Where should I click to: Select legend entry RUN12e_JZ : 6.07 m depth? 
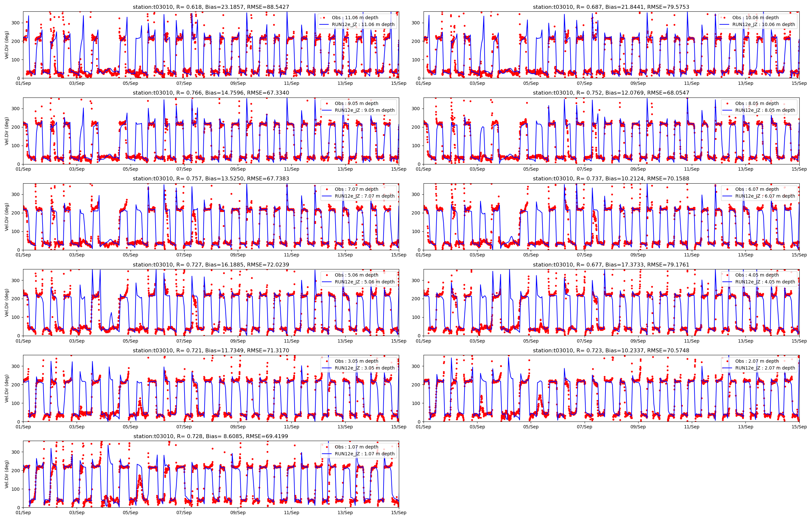pyautogui.click(x=765, y=196)
